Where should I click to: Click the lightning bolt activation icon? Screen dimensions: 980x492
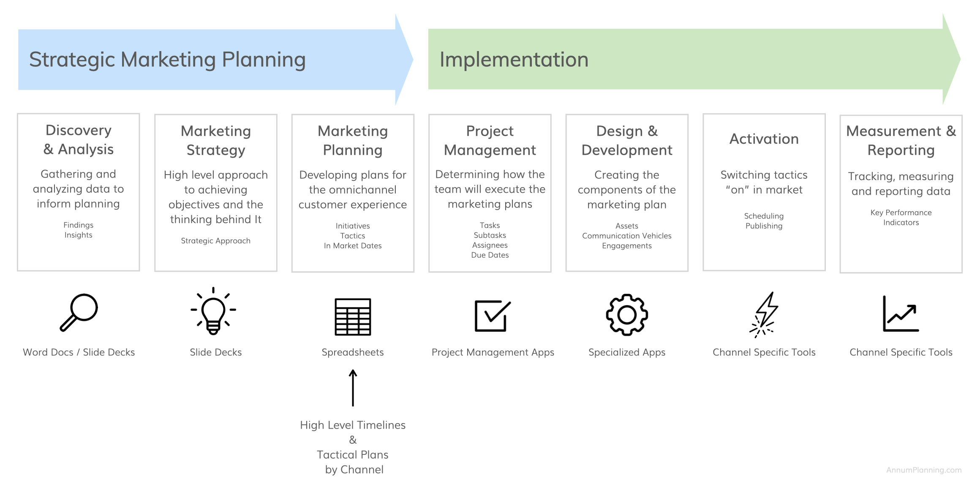click(x=764, y=315)
